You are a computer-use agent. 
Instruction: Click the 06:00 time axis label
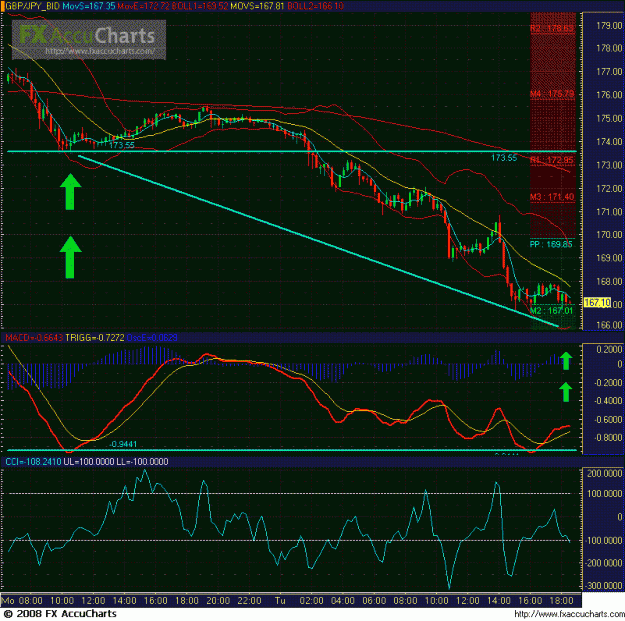point(374,600)
